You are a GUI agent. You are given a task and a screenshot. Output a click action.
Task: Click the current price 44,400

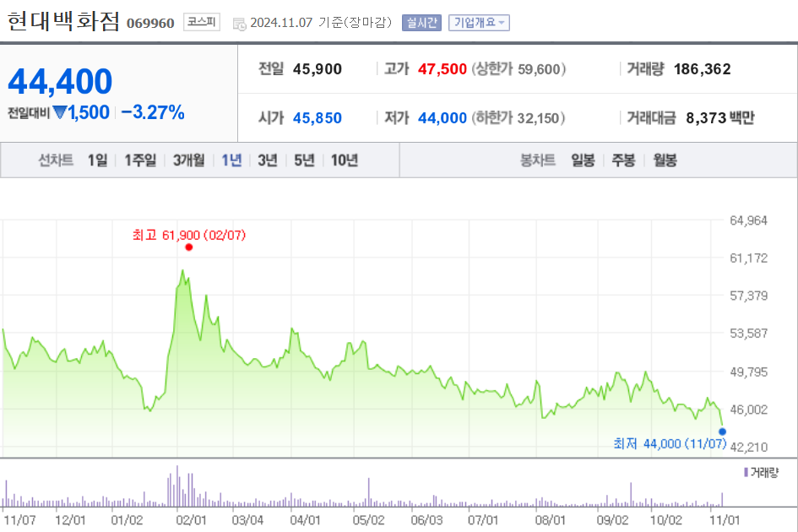tap(60, 81)
